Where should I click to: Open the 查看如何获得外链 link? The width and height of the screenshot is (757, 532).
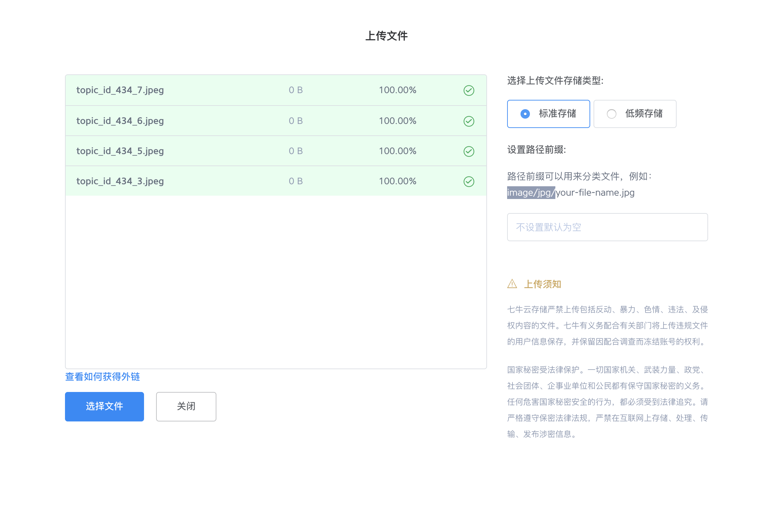coord(102,377)
